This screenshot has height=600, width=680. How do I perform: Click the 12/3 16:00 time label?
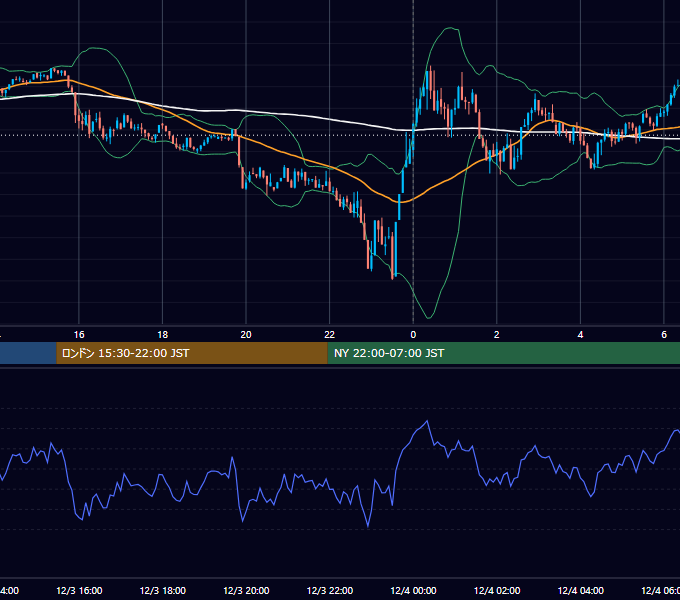click(x=79, y=590)
